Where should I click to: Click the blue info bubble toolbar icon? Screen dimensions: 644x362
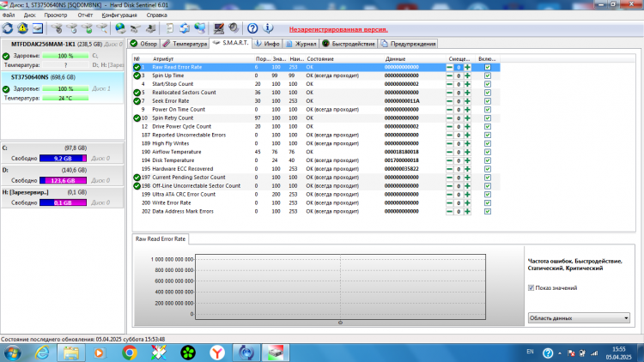(268, 28)
